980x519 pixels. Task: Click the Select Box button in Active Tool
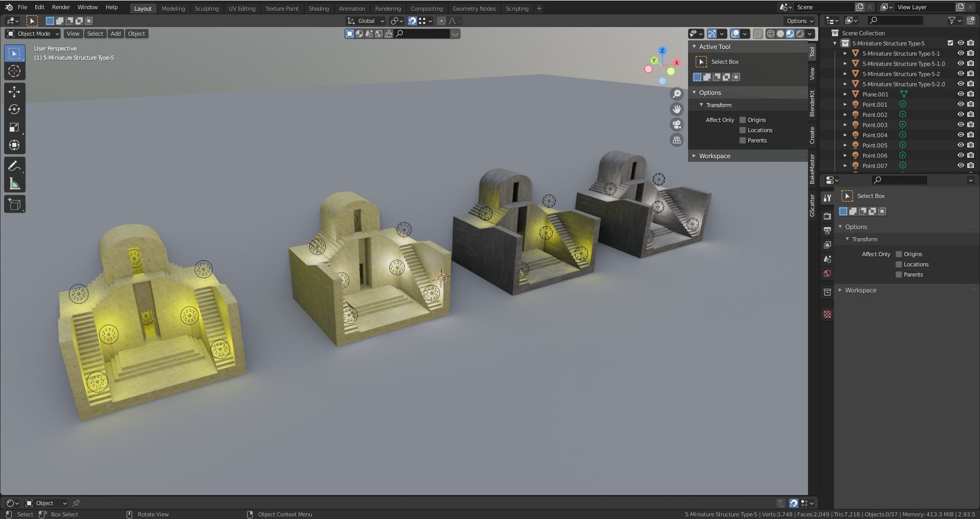pyautogui.click(x=724, y=61)
